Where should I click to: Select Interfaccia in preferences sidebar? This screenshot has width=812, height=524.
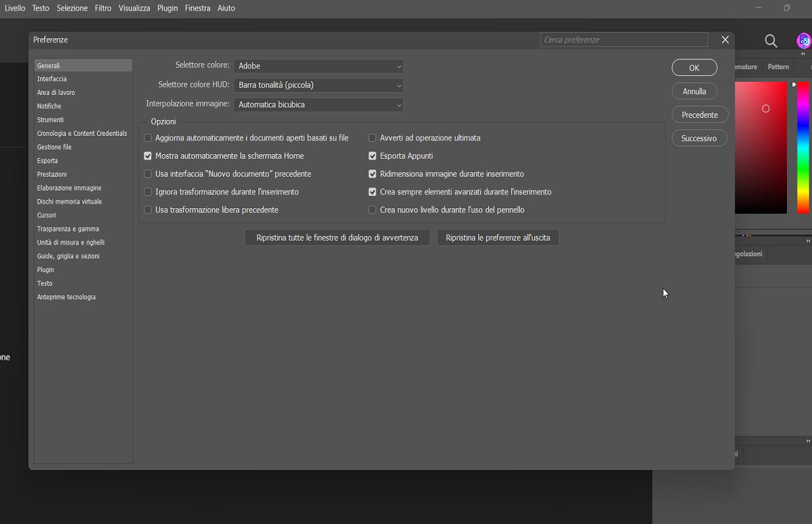click(x=83, y=79)
